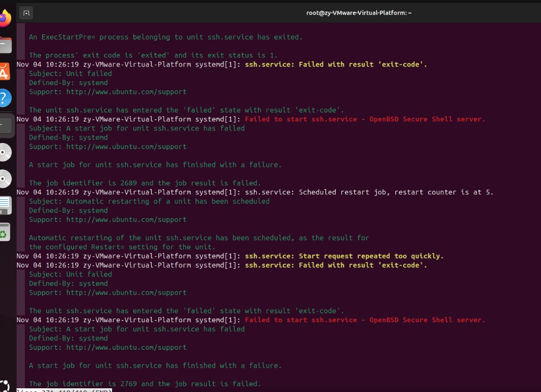
Task: Click the 'Start request repeated too quickly' line
Action: click(344, 256)
